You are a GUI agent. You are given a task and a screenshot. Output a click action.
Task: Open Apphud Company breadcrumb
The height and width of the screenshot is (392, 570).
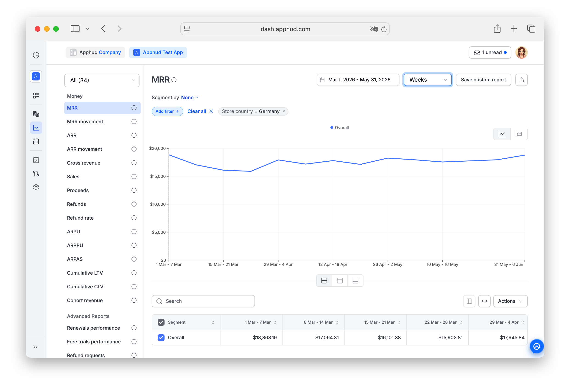point(95,52)
